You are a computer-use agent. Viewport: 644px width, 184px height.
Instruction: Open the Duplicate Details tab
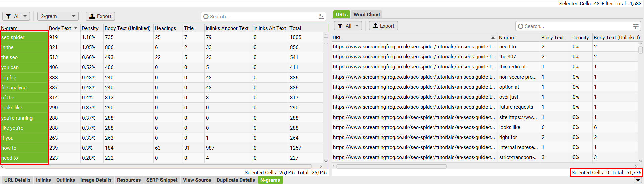236,180
